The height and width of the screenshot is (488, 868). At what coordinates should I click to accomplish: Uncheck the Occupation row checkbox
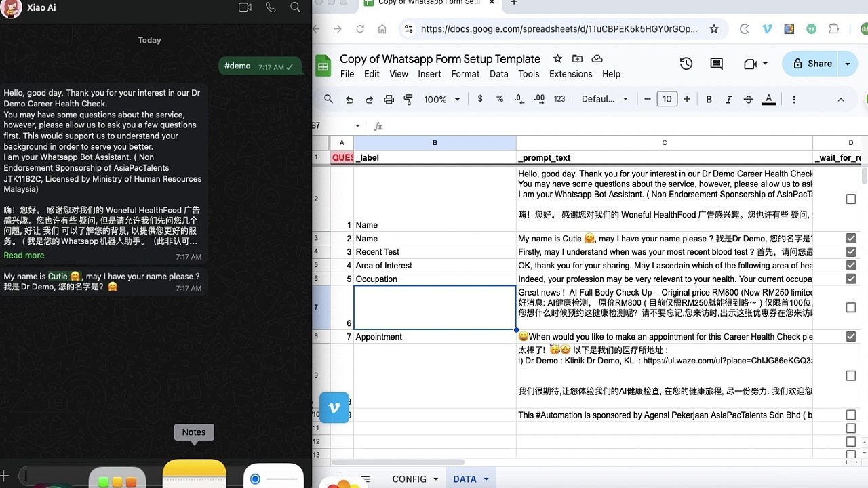851,279
